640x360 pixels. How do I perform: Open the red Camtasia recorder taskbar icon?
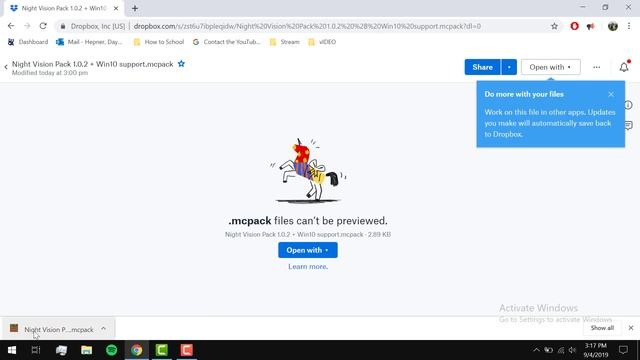tap(187, 350)
